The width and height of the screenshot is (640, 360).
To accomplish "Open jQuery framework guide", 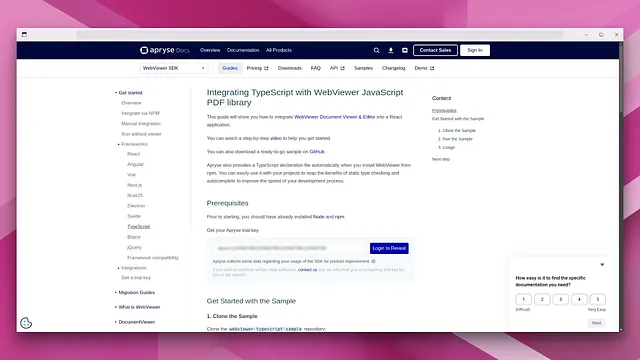I will 134,247.
